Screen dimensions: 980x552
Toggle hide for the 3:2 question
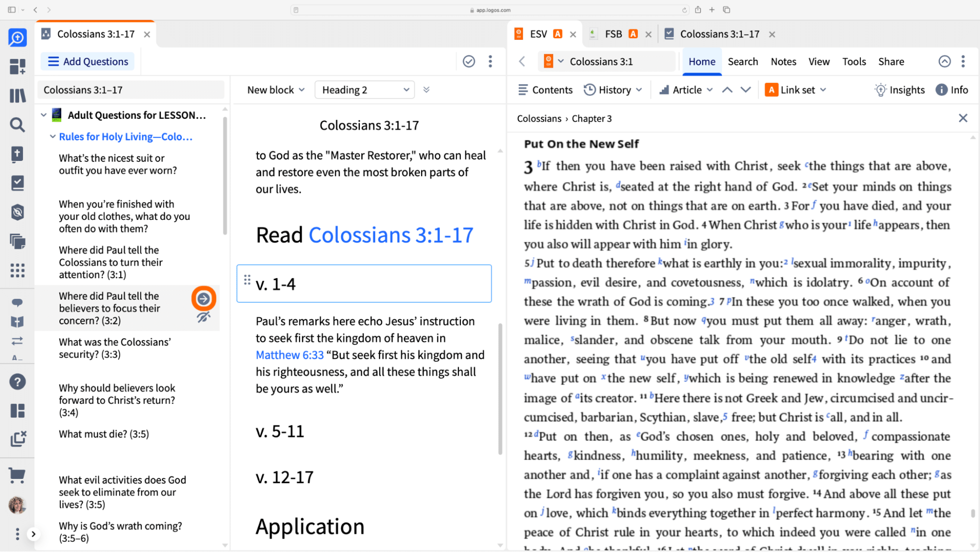click(203, 317)
